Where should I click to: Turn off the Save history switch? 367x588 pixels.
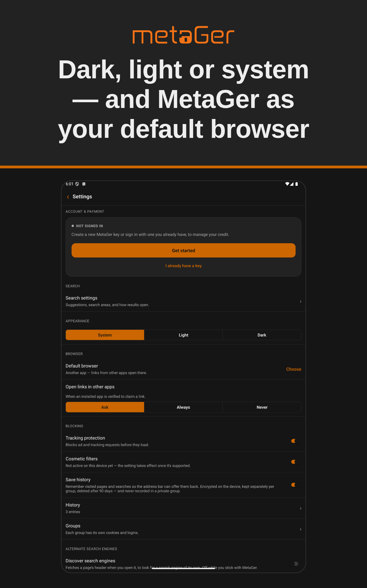point(295,485)
